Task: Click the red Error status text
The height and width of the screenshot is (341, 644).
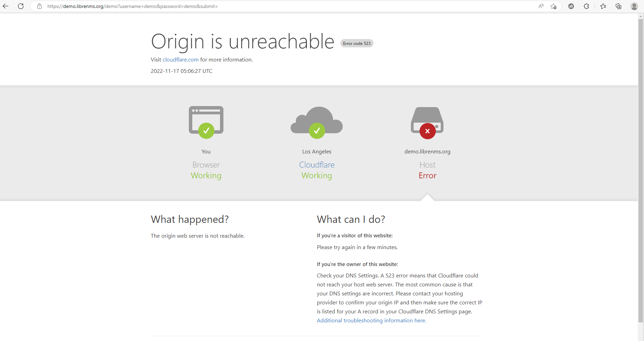Action: [x=427, y=176]
